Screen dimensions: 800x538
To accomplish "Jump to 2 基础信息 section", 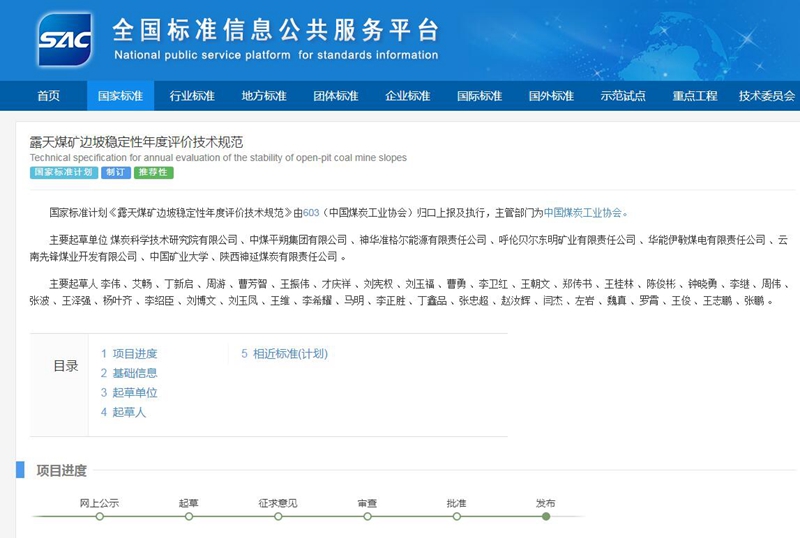I will point(129,373).
